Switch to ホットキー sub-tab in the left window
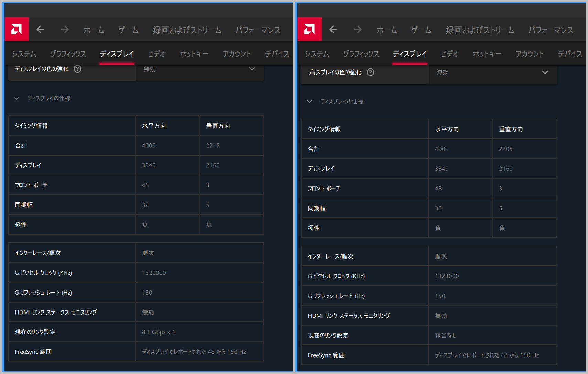The width and height of the screenshot is (588, 374). [194, 54]
